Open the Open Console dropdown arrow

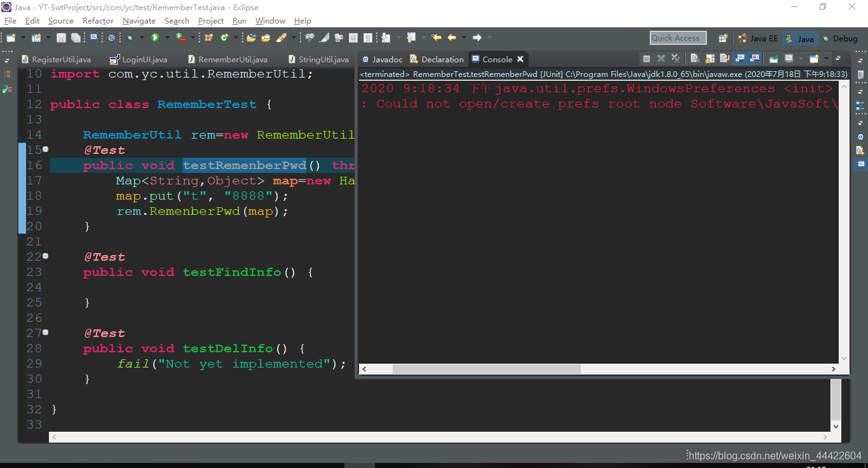(826, 59)
